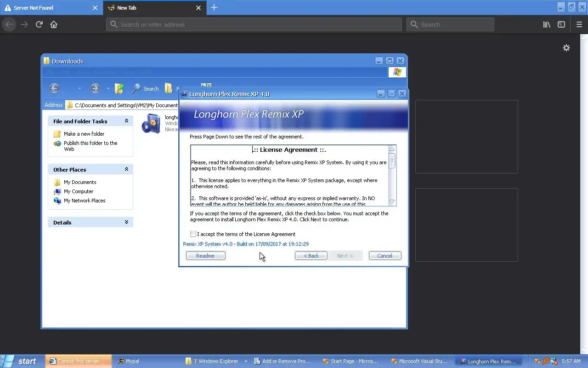Click the Make a new folder link

pyautogui.click(x=84, y=134)
